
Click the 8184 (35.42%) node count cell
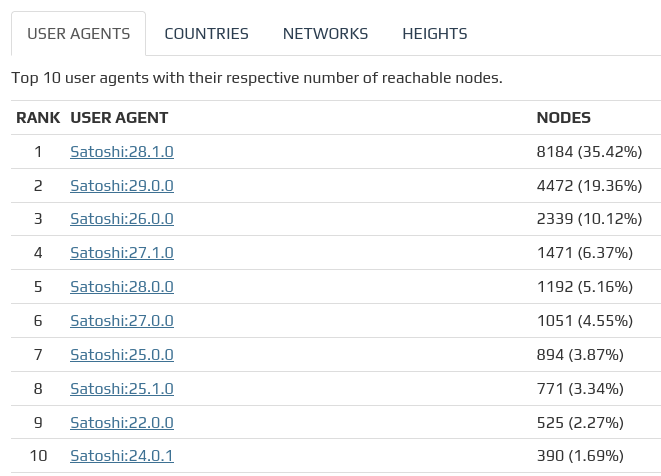tap(589, 152)
